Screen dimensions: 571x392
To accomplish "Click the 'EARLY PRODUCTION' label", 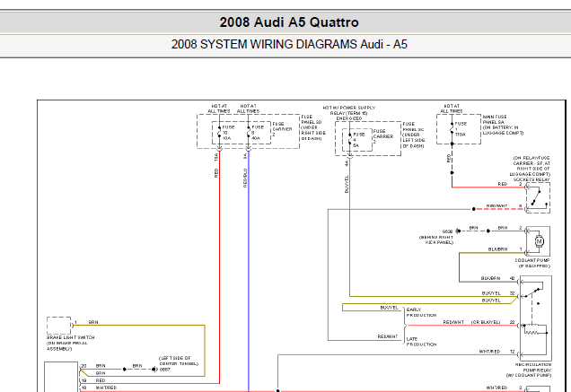I will click(421, 312).
